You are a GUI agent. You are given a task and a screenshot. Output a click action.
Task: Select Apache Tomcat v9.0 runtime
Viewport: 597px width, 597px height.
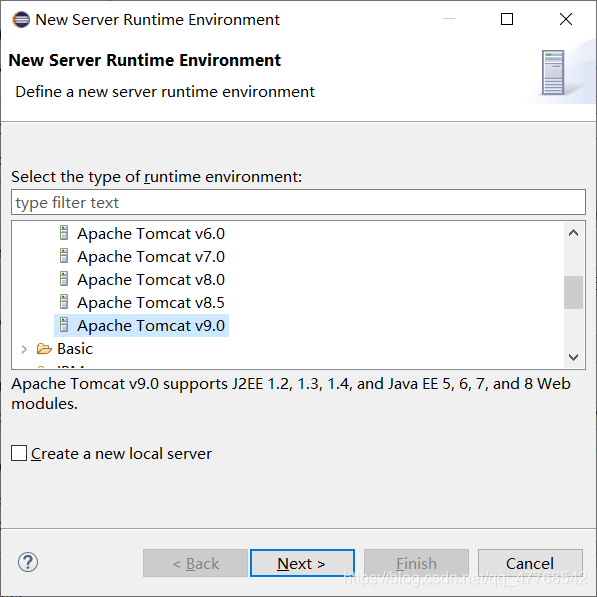(x=151, y=326)
